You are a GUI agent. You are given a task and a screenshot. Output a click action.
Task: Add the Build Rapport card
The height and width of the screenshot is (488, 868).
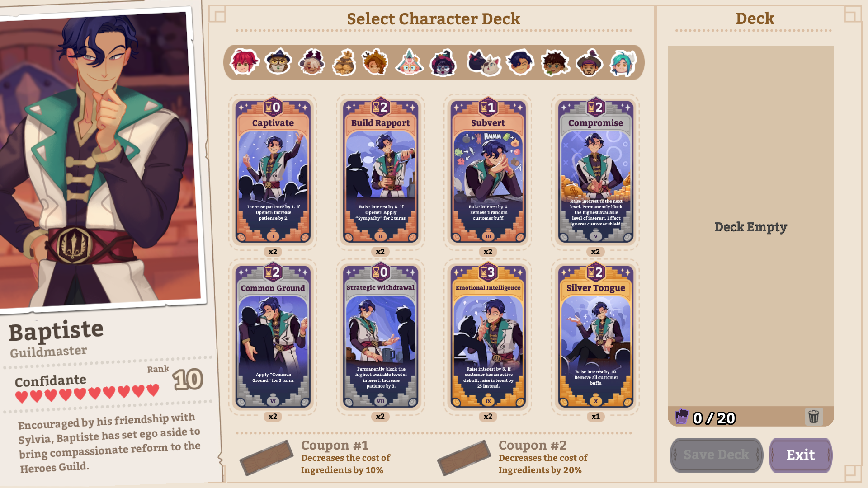380,172
